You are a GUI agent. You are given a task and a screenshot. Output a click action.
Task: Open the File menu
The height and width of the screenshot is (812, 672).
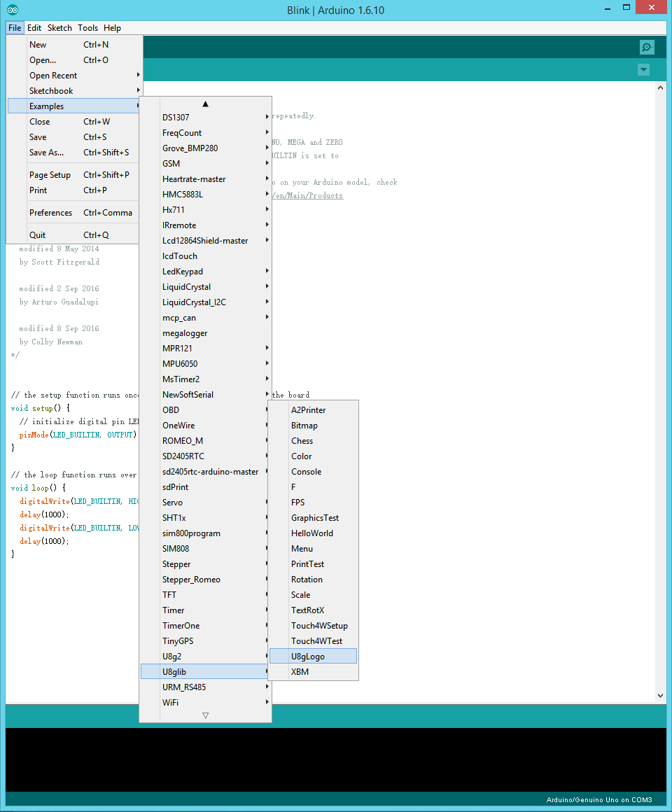click(x=15, y=28)
